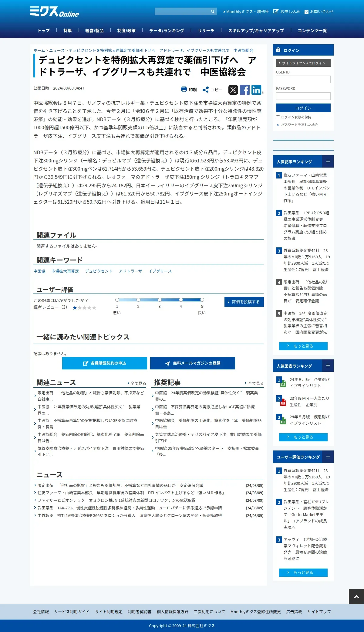Open the ユーザー評価ランキング menu icon
364x632 pixels.
pos(328,457)
